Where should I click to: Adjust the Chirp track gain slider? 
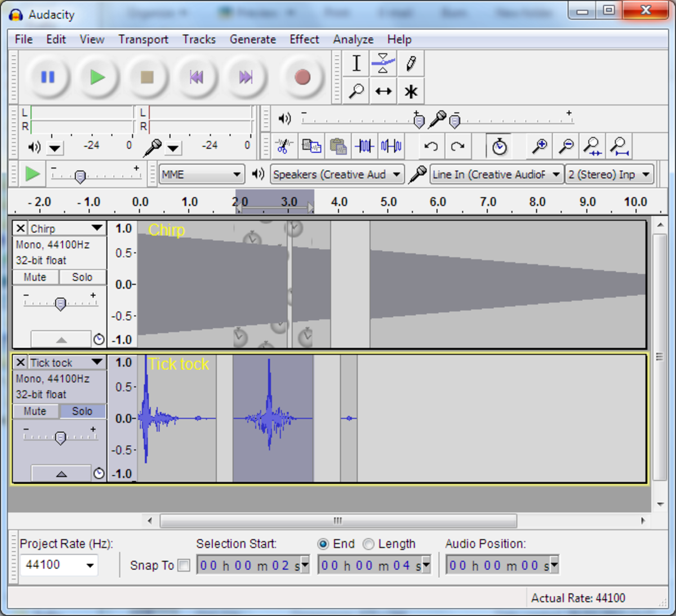60,303
